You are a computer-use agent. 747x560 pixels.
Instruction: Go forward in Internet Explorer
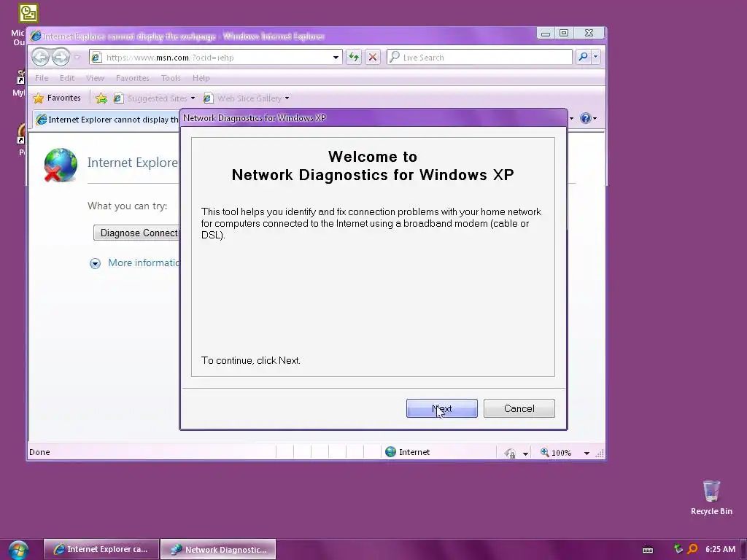click(x=61, y=58)
